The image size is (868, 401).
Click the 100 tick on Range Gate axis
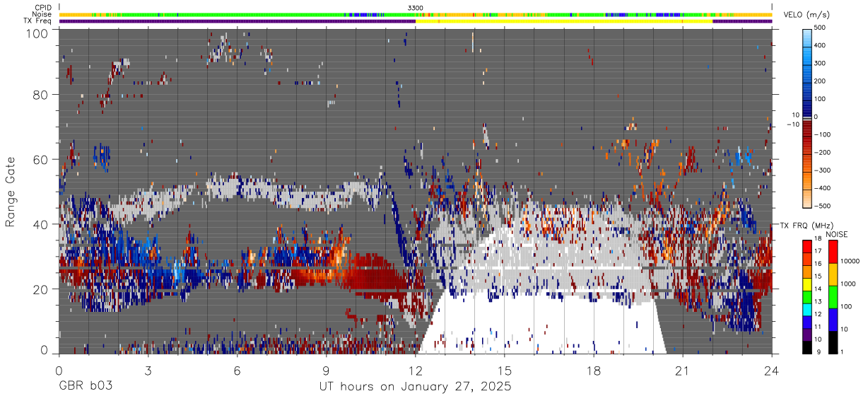click(x=39, y=33)
